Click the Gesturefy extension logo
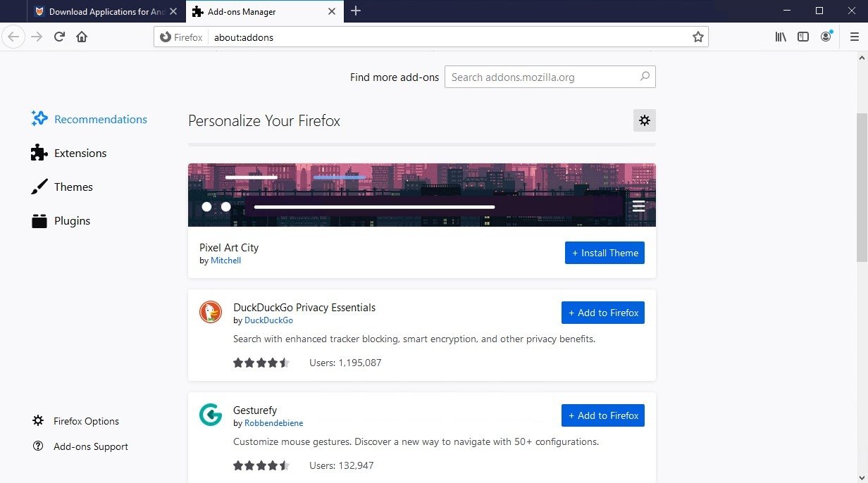Viewport: 868px width, 483px height. tap(211, 415)
